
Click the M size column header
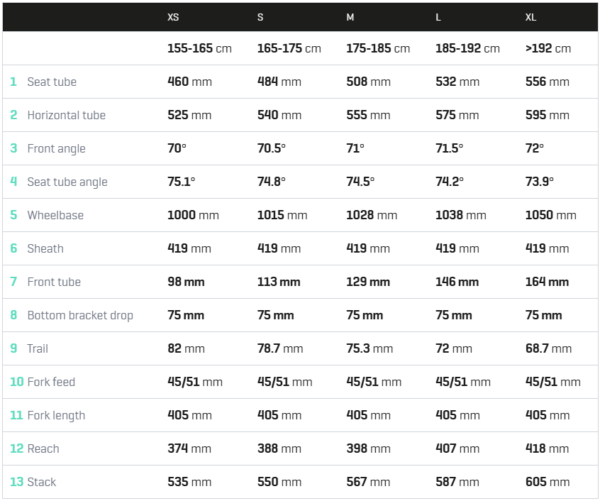point(350,17)
